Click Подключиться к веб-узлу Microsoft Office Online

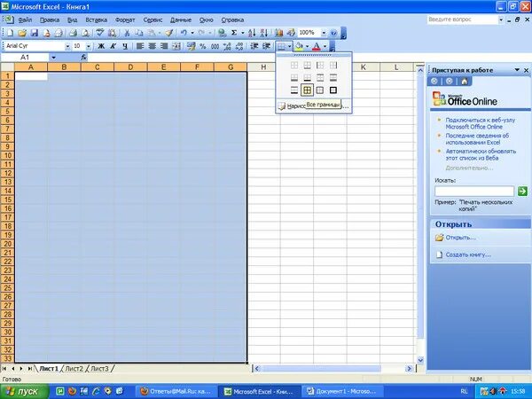coord(480,123)
